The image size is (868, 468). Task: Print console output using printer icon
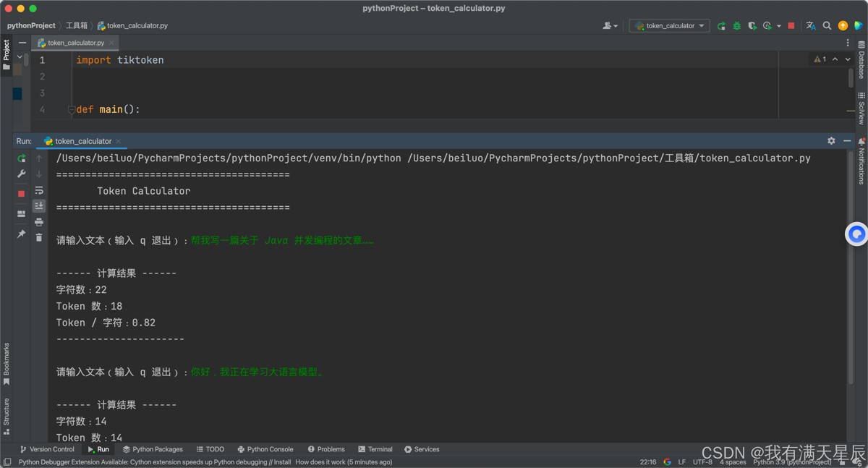coord(39,222)
